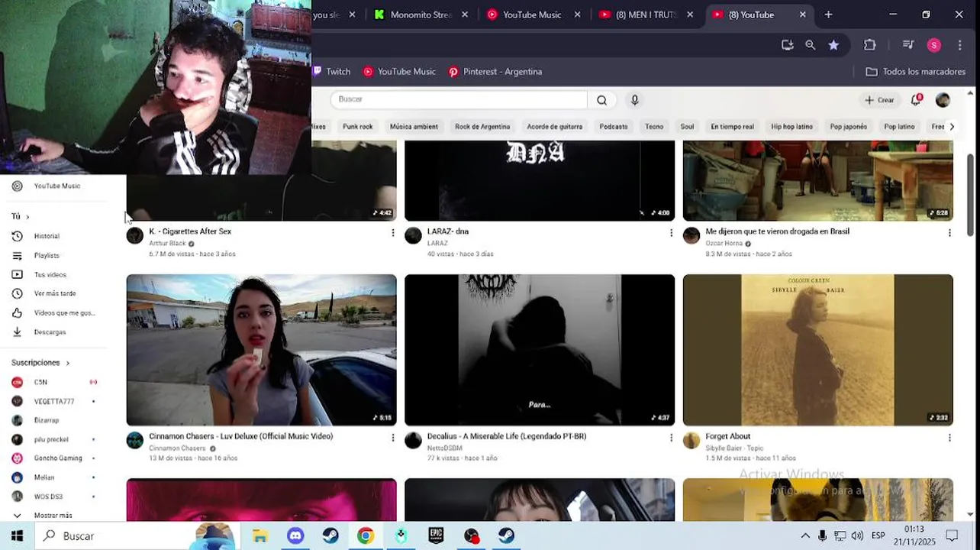
Task: Select the Hip hop latino chip
Action: [x=791, y=127]
